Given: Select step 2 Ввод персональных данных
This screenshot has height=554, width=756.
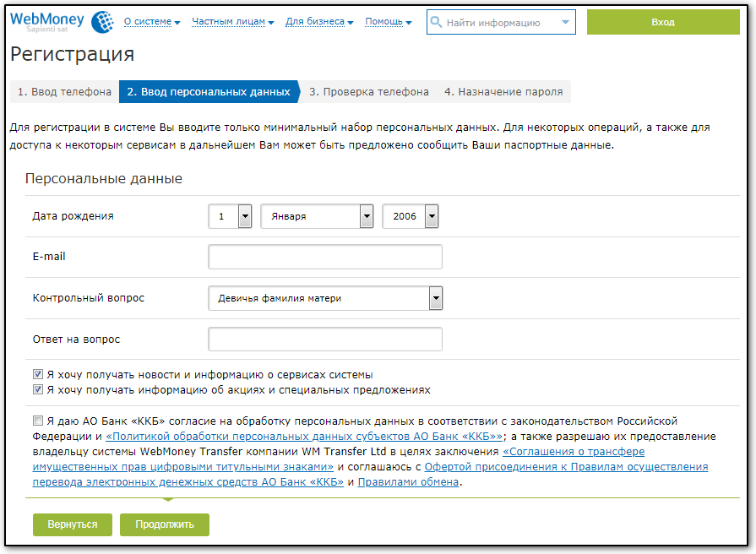Looking at the screenshot, I should [209, 91].
